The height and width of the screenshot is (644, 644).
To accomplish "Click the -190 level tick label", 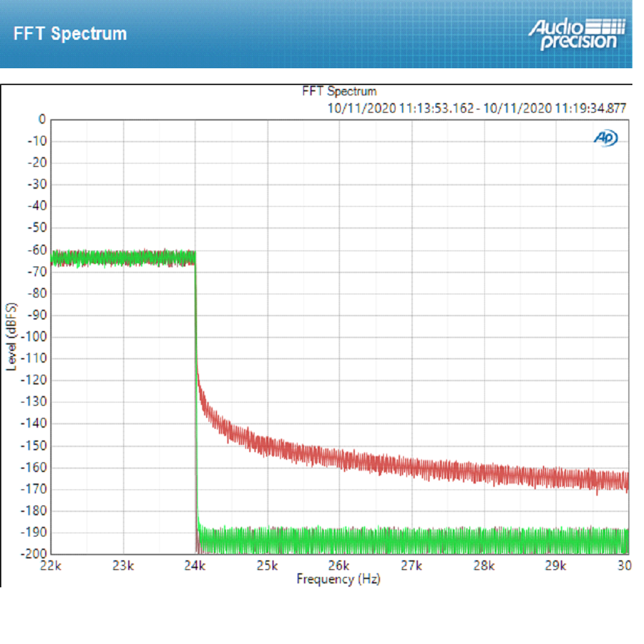I will [34, 533].
